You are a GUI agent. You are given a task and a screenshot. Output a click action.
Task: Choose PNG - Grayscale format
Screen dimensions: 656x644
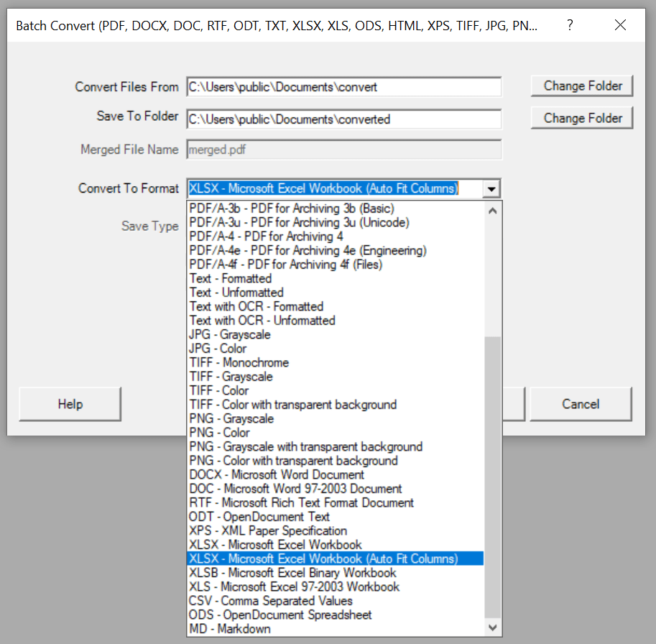pos(335,418)
